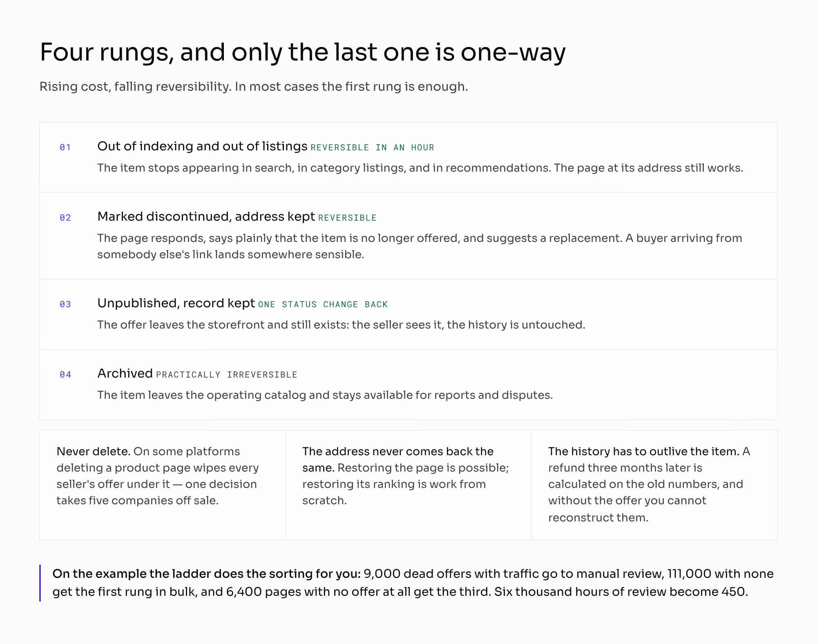Select 'Marked discontinued, address kept' title

click(206, 217)
